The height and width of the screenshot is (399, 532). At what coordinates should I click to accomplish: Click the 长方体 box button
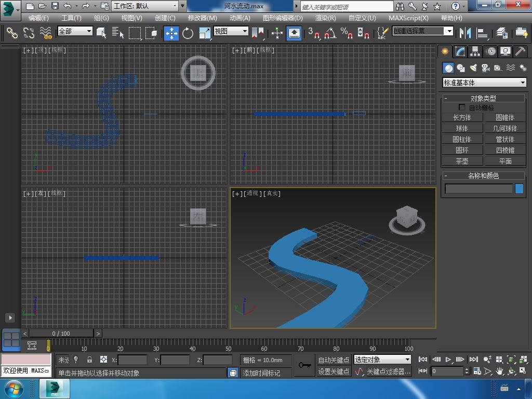(x=462, y=117)
